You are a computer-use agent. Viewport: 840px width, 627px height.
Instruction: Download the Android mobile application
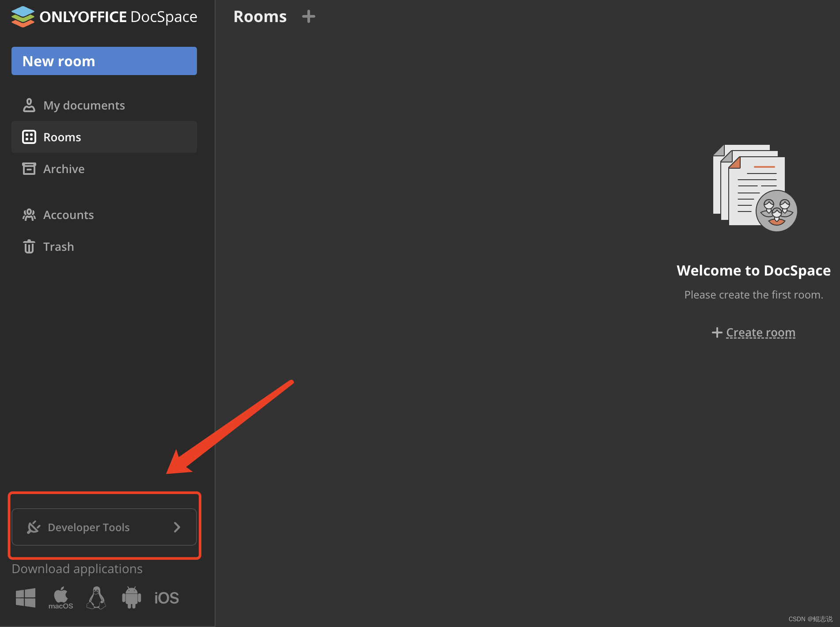point(132,598)
